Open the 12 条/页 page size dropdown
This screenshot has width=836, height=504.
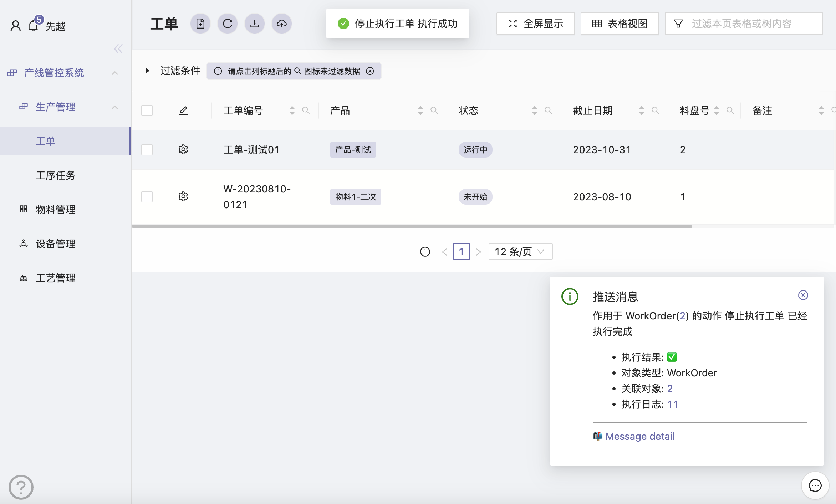pyautogui.click(x=520, y=252)
